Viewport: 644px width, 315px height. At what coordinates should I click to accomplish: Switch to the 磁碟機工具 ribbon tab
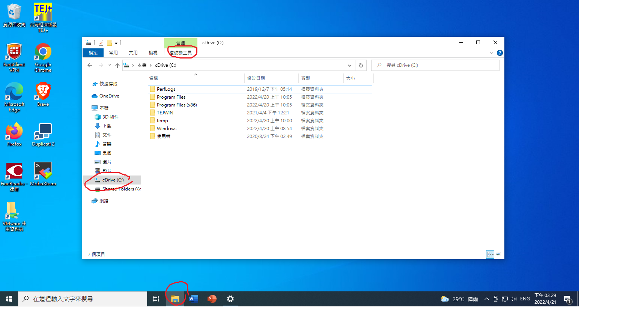(x=181, y=53)
